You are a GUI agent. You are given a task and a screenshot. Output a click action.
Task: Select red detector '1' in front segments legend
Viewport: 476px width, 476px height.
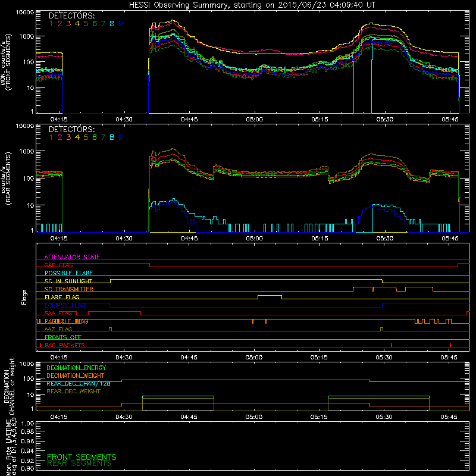(x=51, y=24)
